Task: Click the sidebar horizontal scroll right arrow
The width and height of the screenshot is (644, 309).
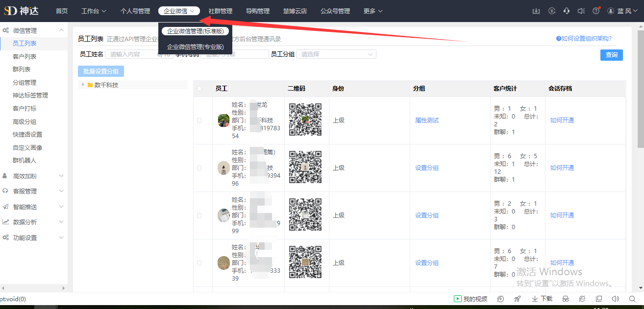Action: (x=64, y=288)
